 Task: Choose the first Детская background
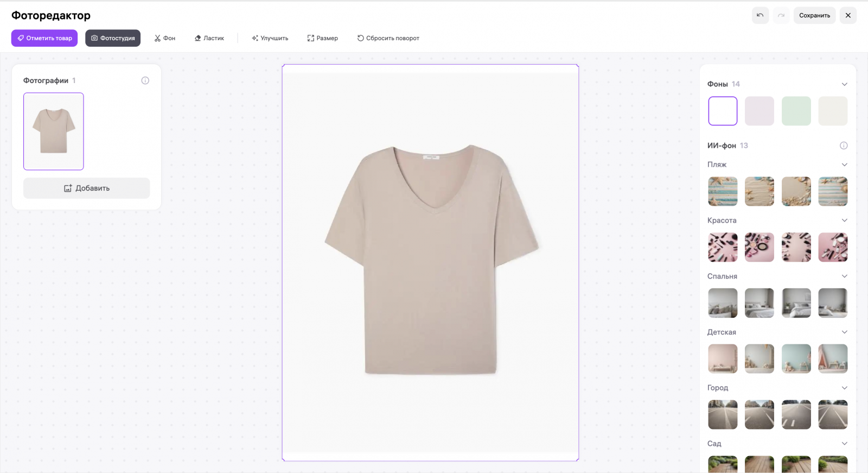click(x=723, y=358)
